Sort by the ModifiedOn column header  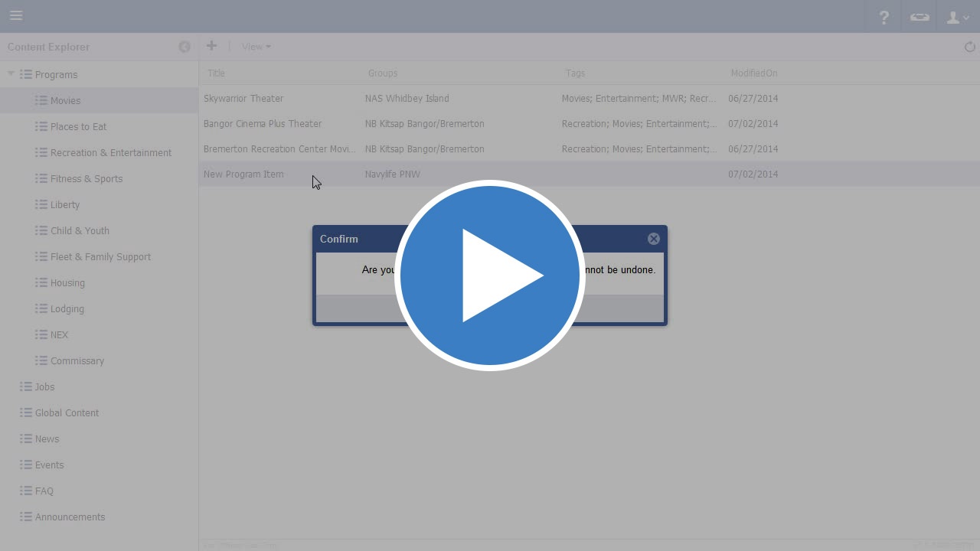coord(753,73)
